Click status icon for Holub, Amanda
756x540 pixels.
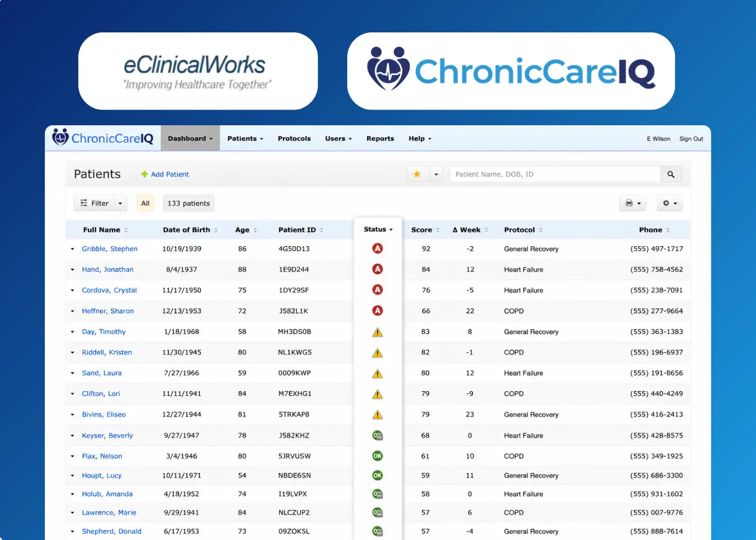click(377, 494)
